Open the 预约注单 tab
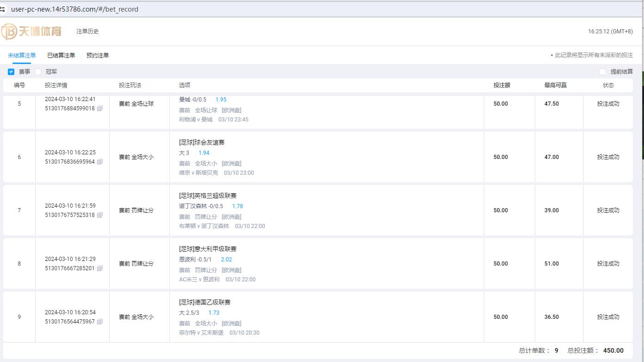644x362 pixels. point(98,55)
